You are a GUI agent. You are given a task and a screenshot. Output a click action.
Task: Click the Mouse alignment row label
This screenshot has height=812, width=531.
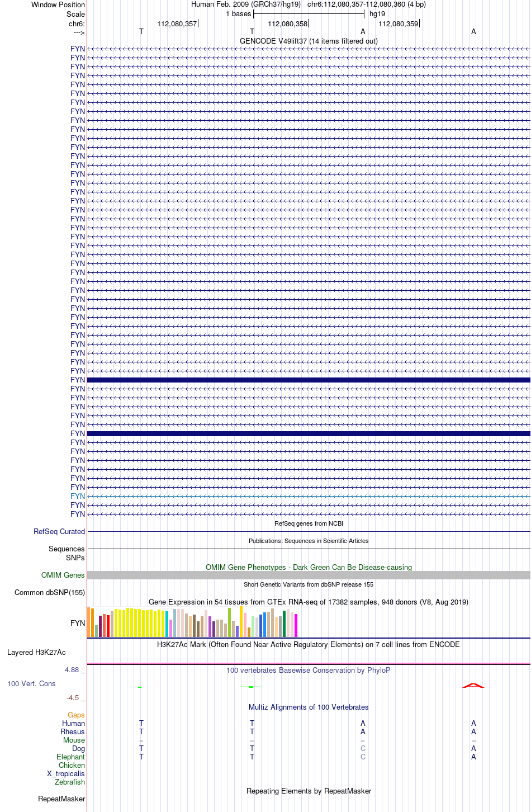click(x=74, y=740)
